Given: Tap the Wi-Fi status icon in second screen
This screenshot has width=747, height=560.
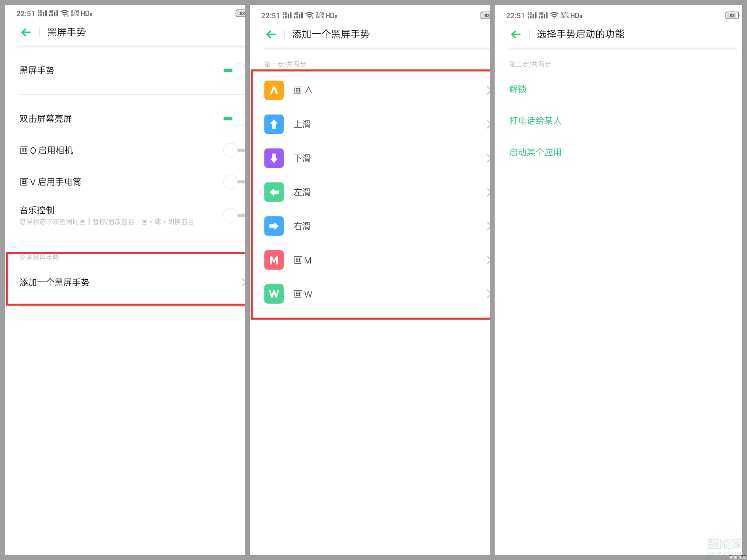Looking at the screenshot, I should pos(310,15).
